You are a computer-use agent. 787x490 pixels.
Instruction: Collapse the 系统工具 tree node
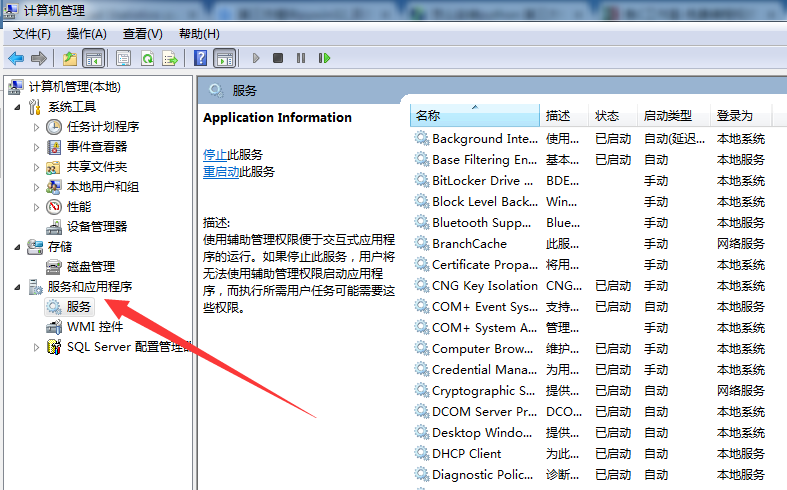coord(17,107)
